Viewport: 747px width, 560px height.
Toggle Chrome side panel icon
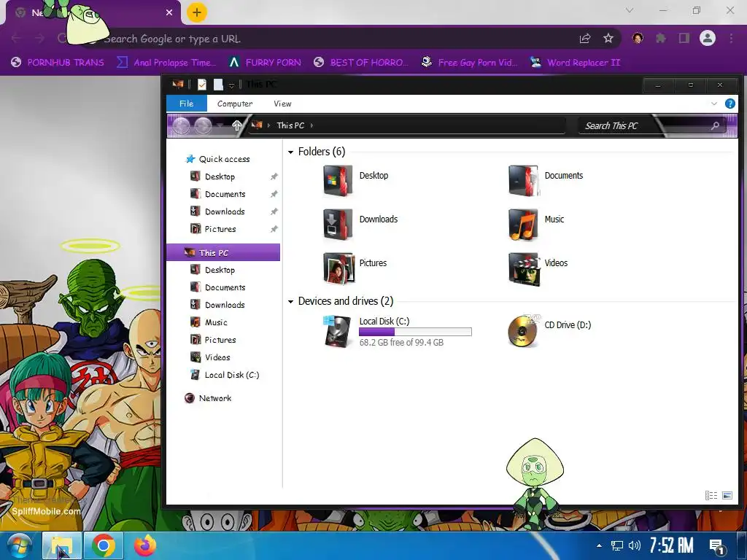pyautogui.click(x=684, y=38)
